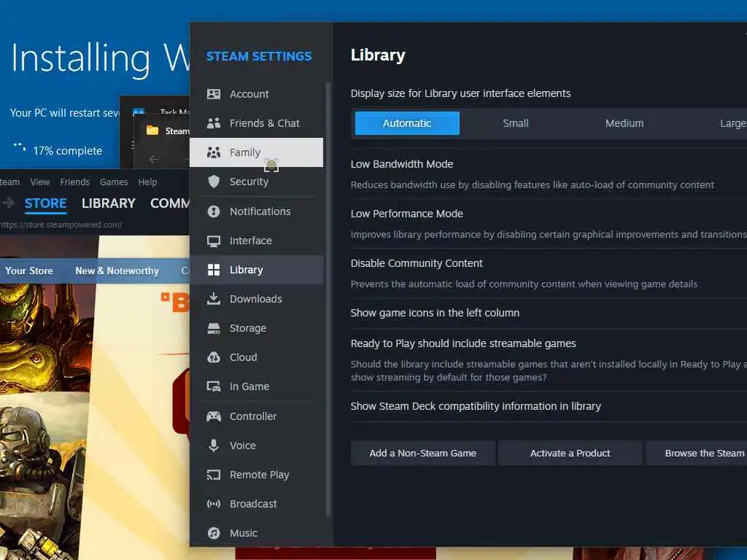The image size is (747, 560).
Task: Open View menu in Steam window
Action: pyautogui.click(x=40, y=182)
